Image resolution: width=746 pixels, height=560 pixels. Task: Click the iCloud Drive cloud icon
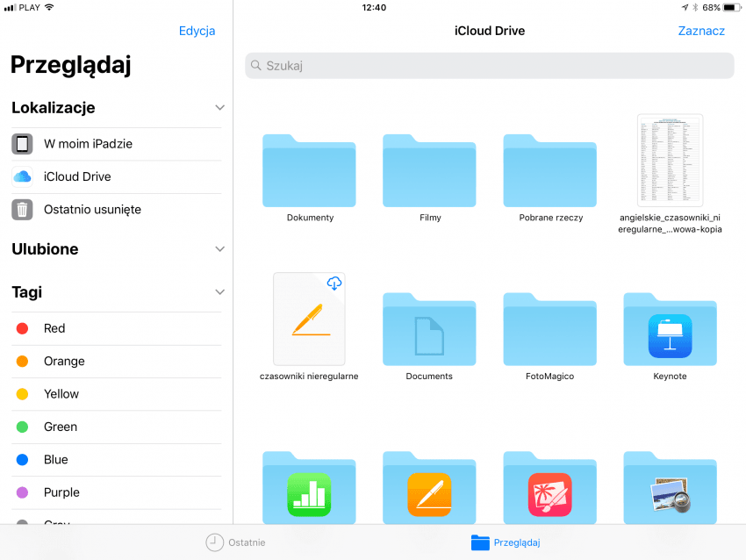tap(22, 176)
